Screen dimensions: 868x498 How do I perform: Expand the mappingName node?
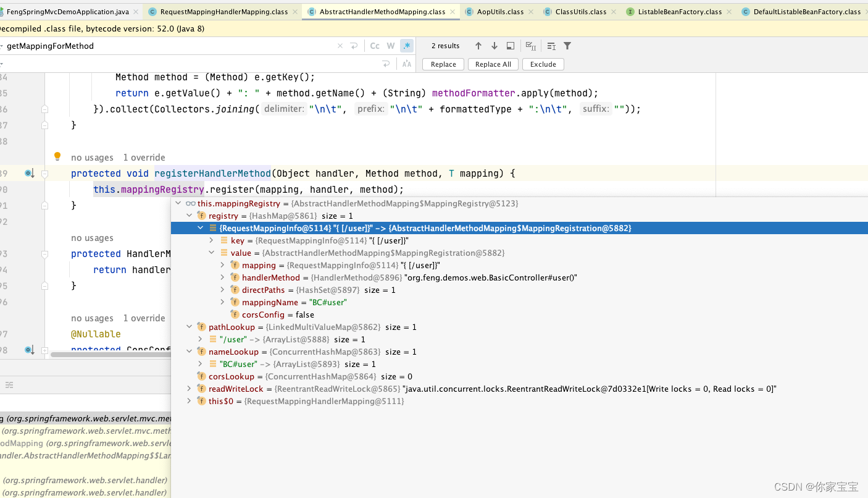point(223,302)
